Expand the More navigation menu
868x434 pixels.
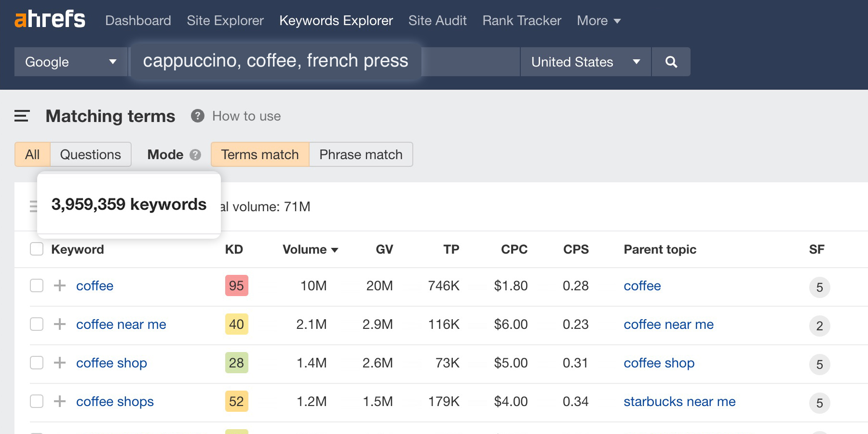[598, 20]
